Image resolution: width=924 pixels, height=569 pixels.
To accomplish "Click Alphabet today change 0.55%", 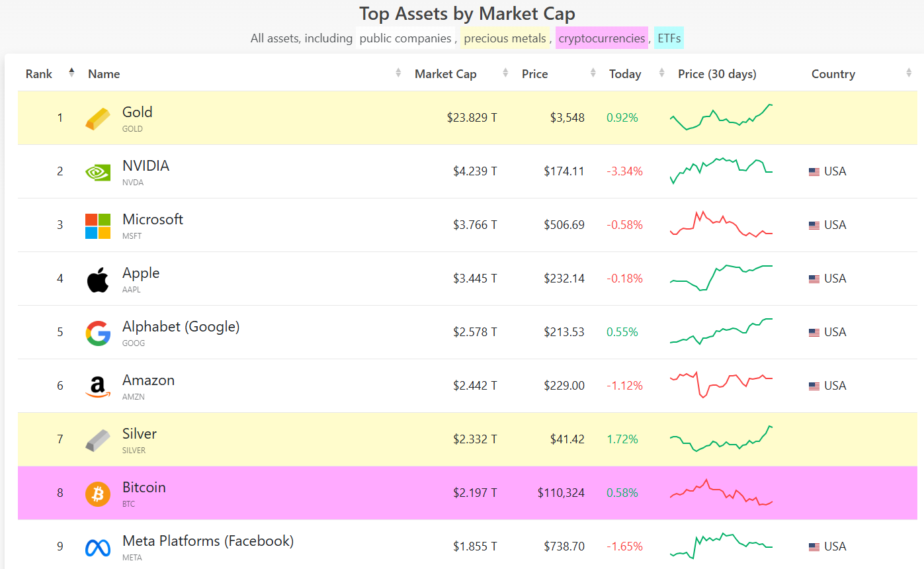I will coord(622,332).
